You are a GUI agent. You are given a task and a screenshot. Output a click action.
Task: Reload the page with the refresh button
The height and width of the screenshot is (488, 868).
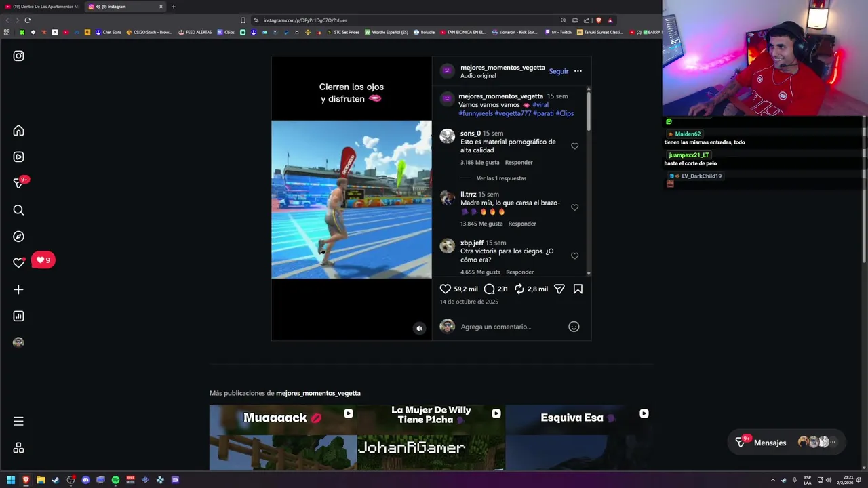point(28,20)
